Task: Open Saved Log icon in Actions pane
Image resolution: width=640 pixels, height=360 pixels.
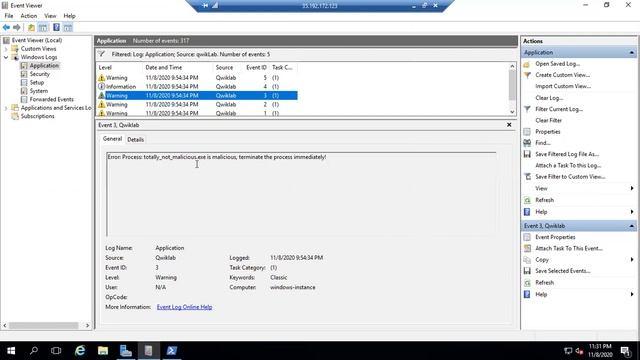Action: point(527,64)
